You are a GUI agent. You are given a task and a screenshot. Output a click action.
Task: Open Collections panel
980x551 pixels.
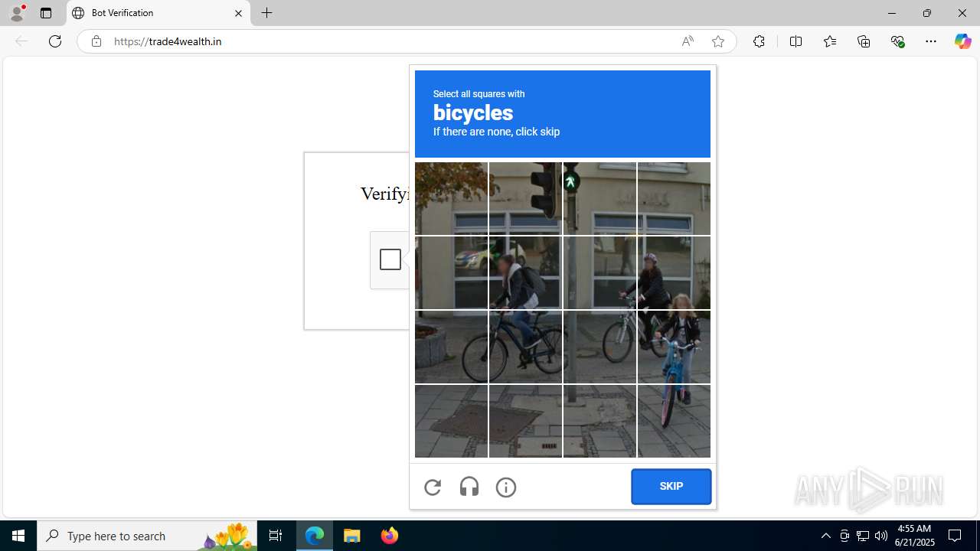[864, 41]
